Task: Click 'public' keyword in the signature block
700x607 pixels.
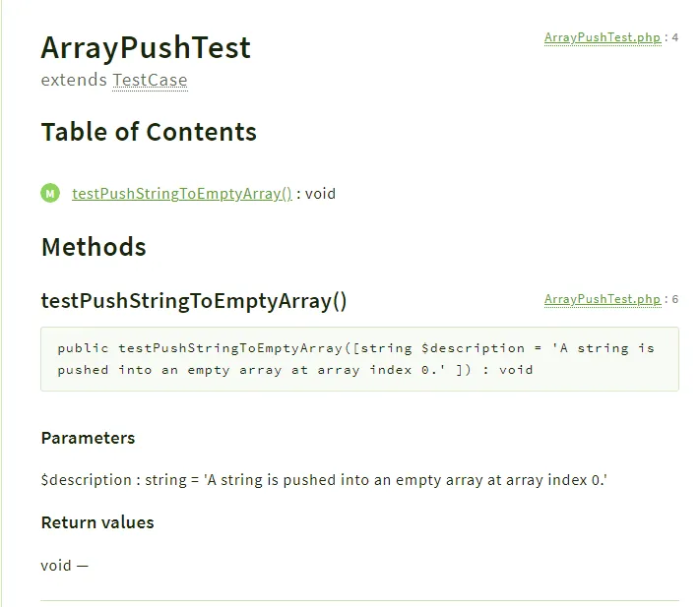Action: [x=83, y=348]
